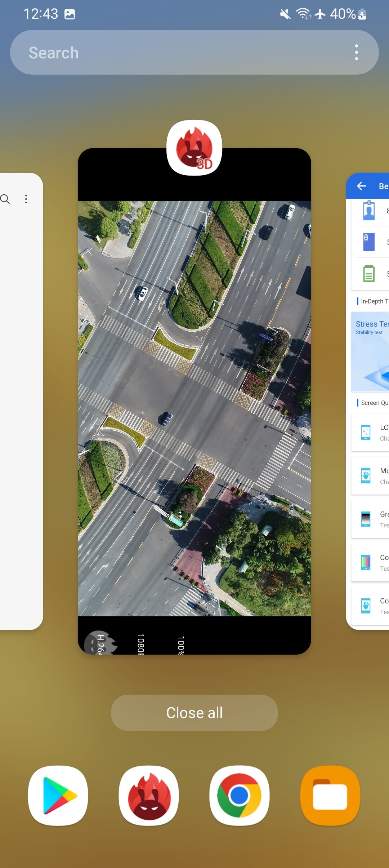Open the three-dot menu in the left card

coord(26,199)
